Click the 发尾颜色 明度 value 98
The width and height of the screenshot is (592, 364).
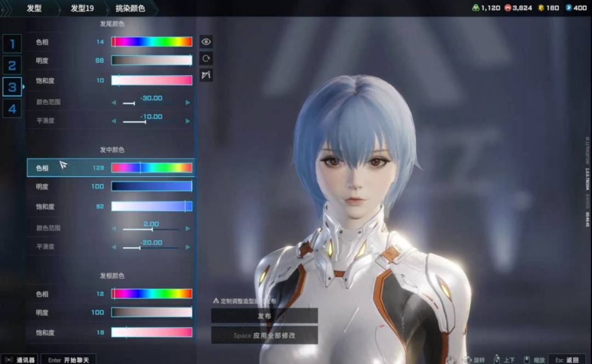pos(99,60)
